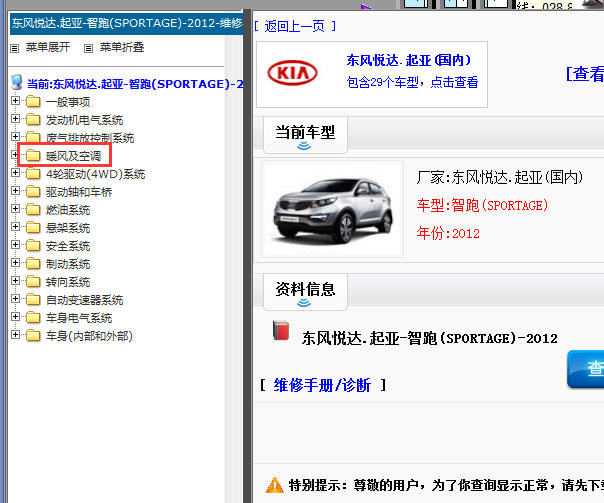Click the 4轮驱动(4WD)系统 folder icon
Viewport: 604px width, 503px height.
click(33, 174)
